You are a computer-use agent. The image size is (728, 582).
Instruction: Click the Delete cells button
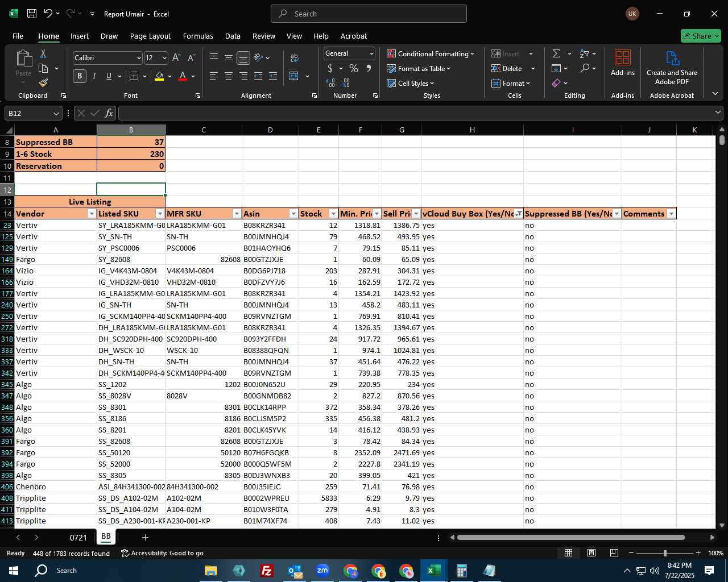[507, 68]
